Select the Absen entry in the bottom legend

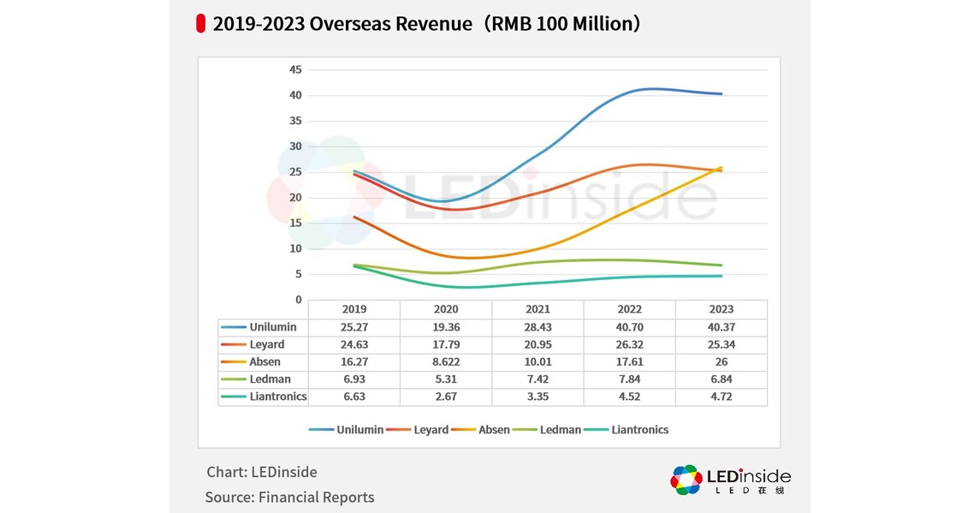click(x=482, y=429)
